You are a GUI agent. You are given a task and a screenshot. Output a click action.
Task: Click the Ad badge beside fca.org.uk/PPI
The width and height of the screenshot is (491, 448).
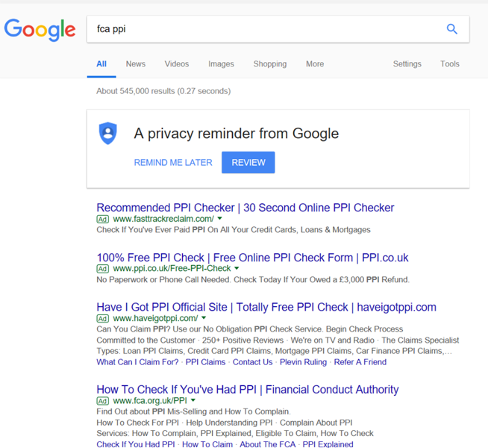click(x=103, y=401)
